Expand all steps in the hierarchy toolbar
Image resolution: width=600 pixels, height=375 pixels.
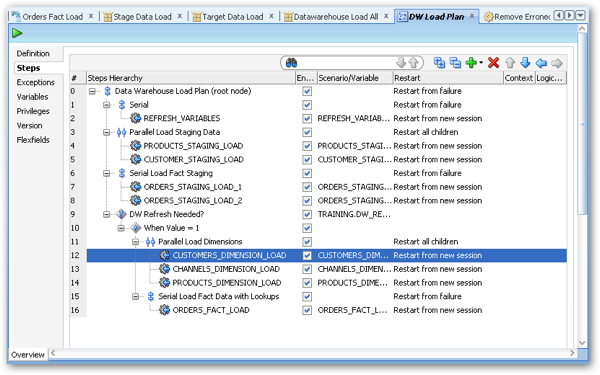pyautogui.click(x=439, y=62)
